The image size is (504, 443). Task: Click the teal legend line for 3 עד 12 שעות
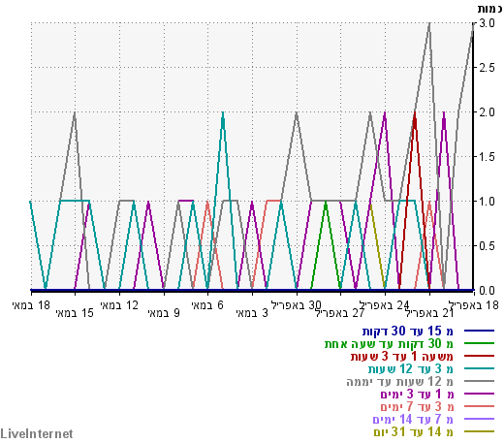point(479,368)
